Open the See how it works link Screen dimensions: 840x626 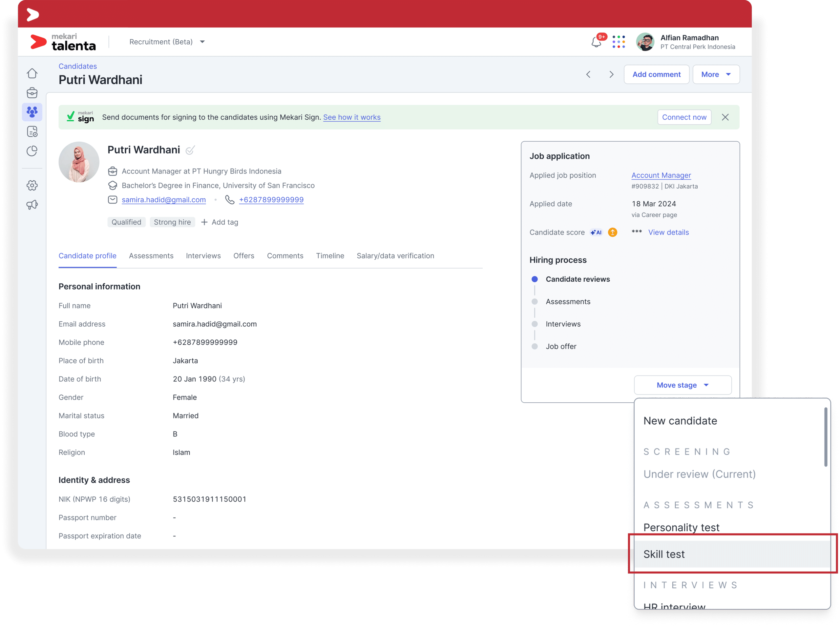(x=351, y=117)
